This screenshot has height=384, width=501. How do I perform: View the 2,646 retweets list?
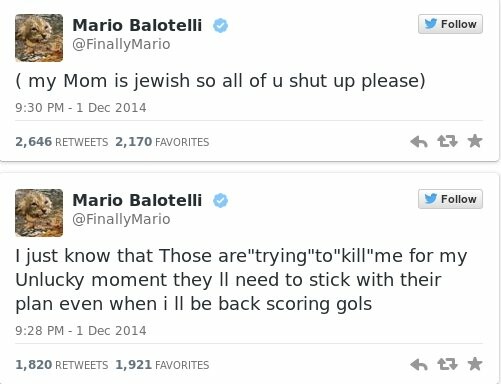[x=62, y=142]
